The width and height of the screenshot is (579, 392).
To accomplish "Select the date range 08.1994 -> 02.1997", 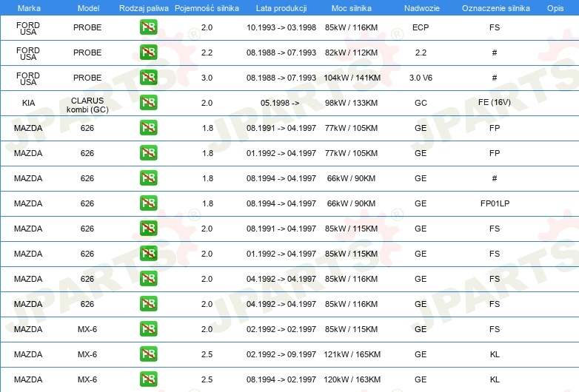I will [281, 379].
